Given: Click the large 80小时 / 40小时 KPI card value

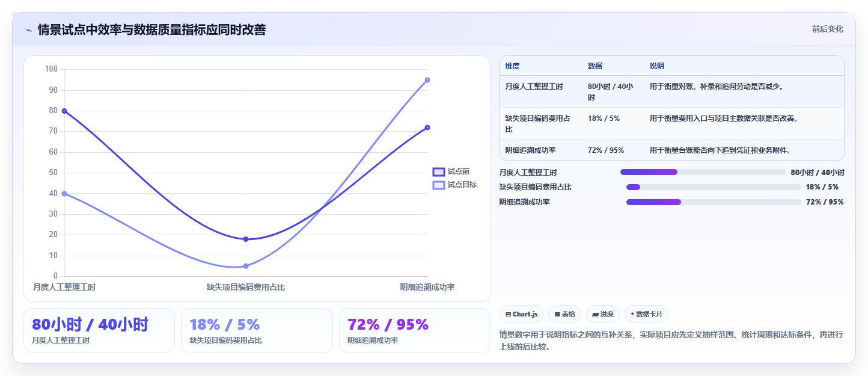Looking at the screenshot, I should click(x=90, y=324).
